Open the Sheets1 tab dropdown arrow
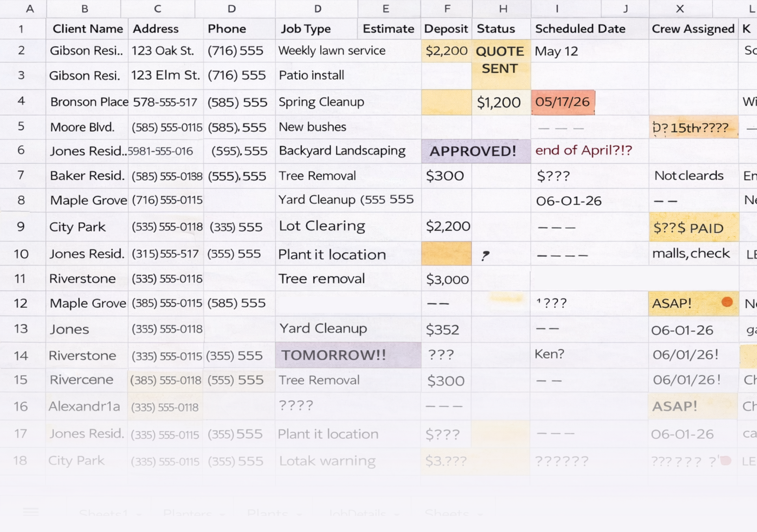 coord(139,515)
